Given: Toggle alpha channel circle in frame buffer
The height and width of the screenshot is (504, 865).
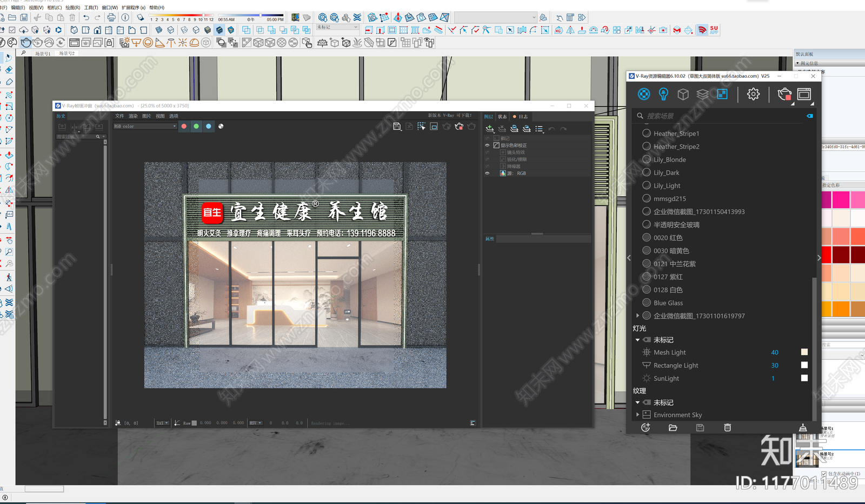Looking at the screenshot, I should (x=221, y=126).
